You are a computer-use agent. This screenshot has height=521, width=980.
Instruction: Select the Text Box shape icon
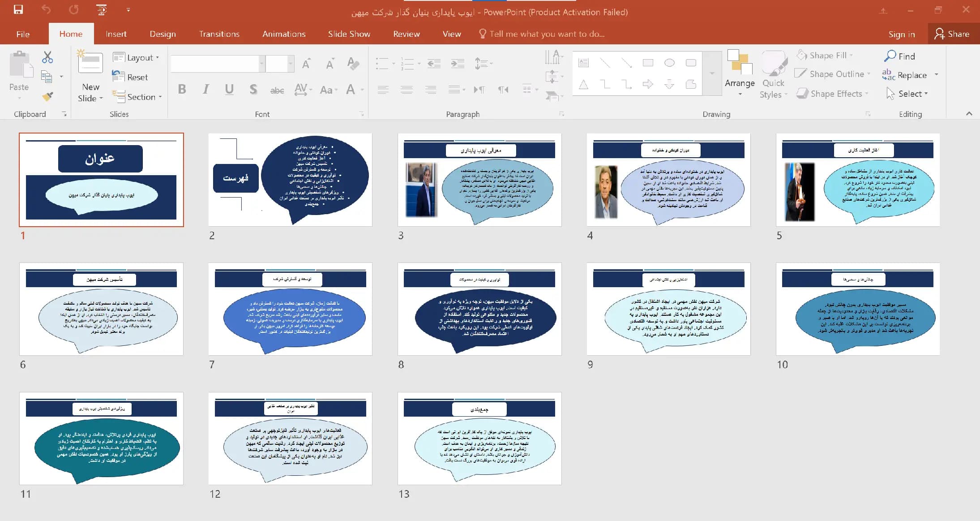click(583, 63)
